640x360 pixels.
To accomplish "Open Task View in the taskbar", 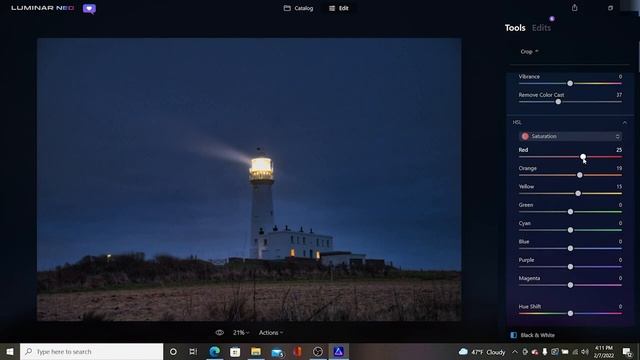I will [x=193, y=351].
